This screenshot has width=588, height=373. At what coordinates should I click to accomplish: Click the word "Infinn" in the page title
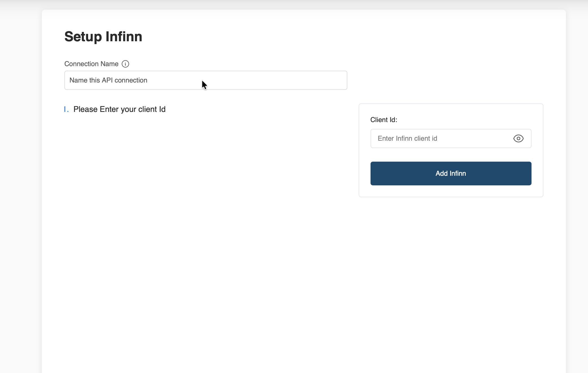124,37
